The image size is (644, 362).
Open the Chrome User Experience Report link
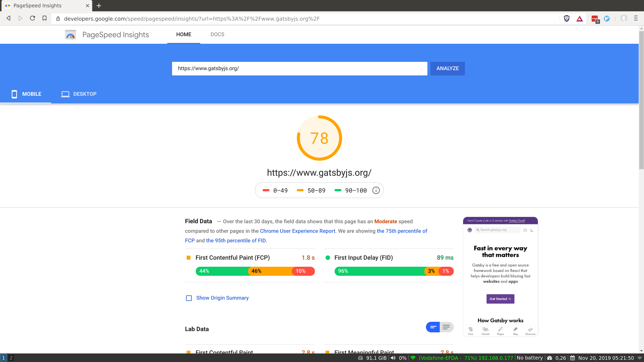click(x=297, y=231)
